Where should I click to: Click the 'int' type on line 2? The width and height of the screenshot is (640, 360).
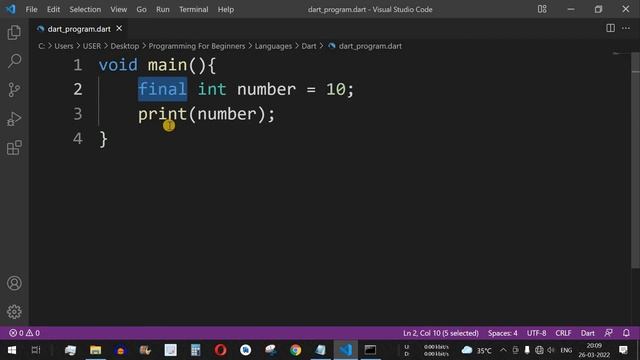pyautogui.click(x=212, y=89)
